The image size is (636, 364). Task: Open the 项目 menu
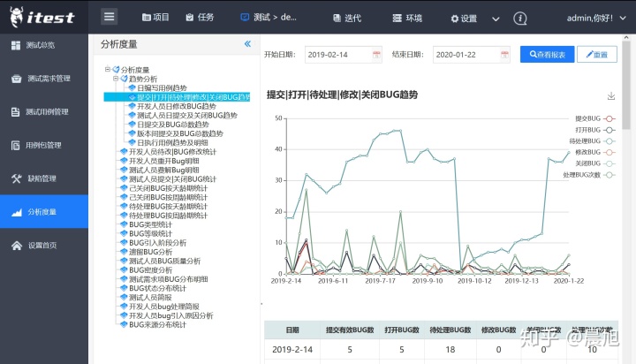tap(155, 17)
